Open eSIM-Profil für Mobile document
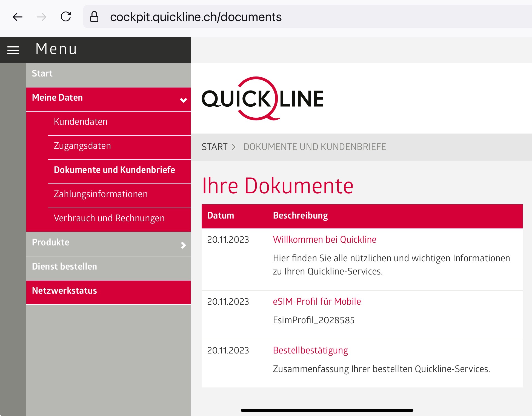The width and height of the screenshot is (532, 416). tap(317, 302)
